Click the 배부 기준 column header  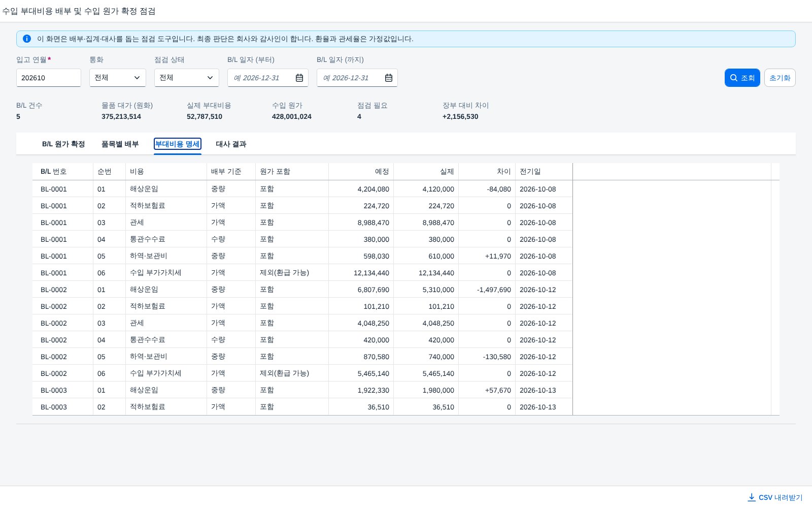[x=231, y=172]
